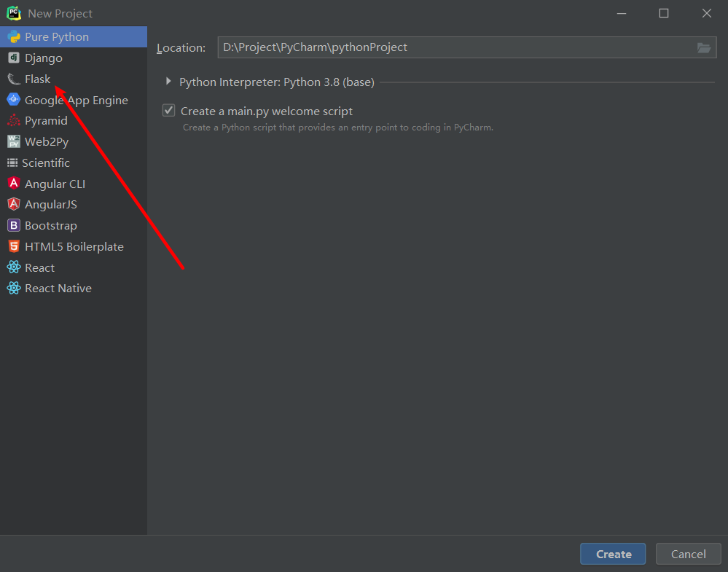Choose Bootstrap project type
The height and width of the screenshot is (572, 728).
(x=74, y=226)
